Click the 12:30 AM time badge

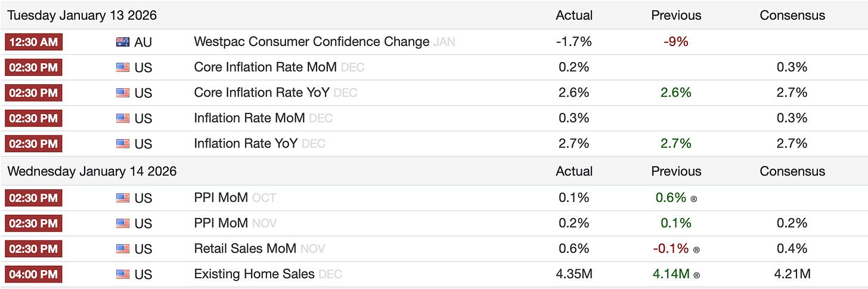33,42
